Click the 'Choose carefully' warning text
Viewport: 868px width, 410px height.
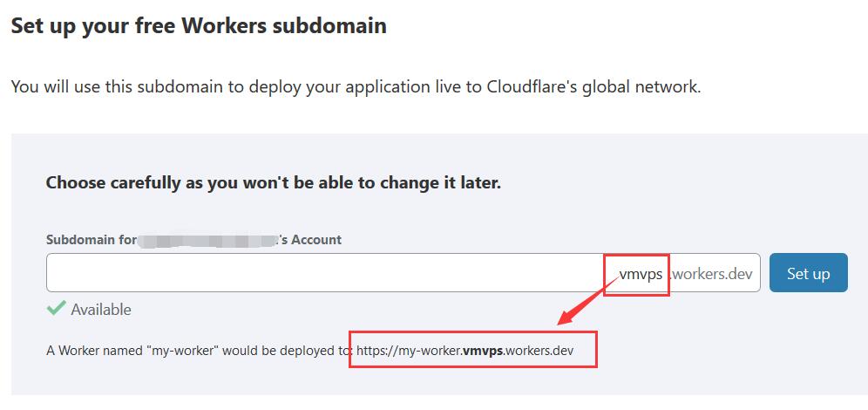coord(274,183)
